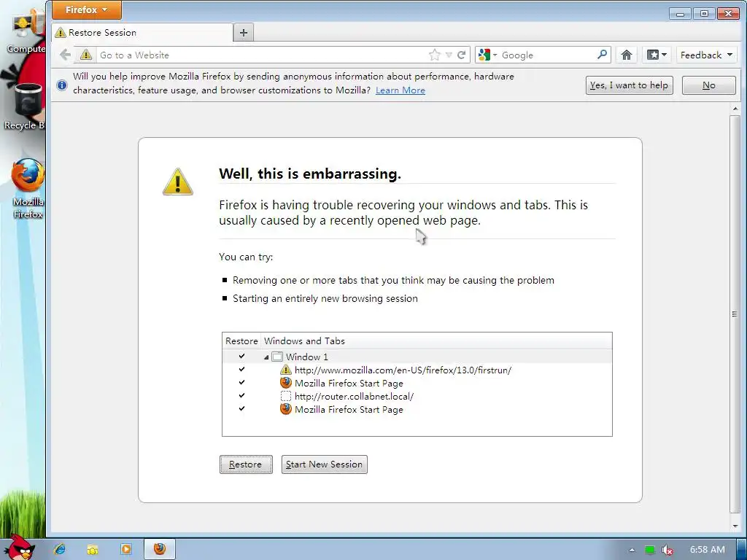Image resolution: width=747 pixels, height=560 pixels.
Task: Click into the Google search box
Action: coord(547,55)
